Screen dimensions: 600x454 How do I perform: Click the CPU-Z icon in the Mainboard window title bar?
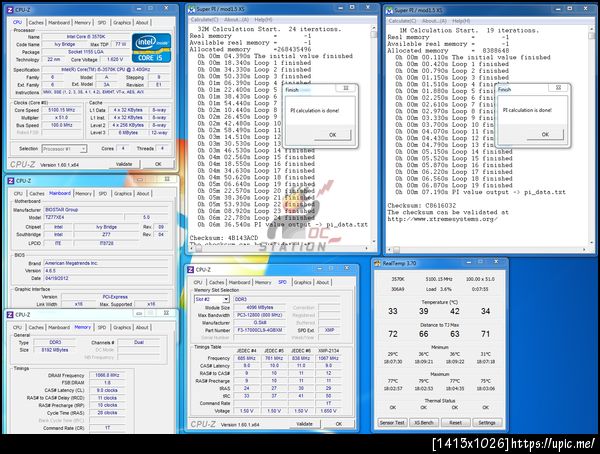click(x=11, y=181)
